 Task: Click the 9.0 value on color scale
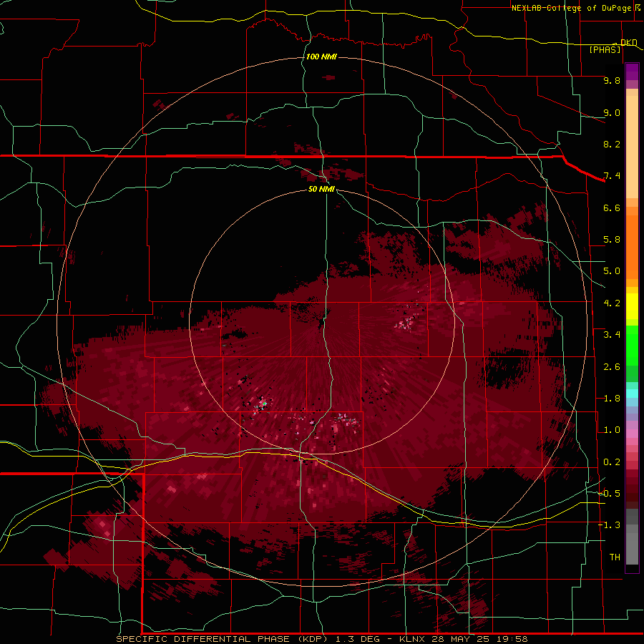click(x=612, y=112)
